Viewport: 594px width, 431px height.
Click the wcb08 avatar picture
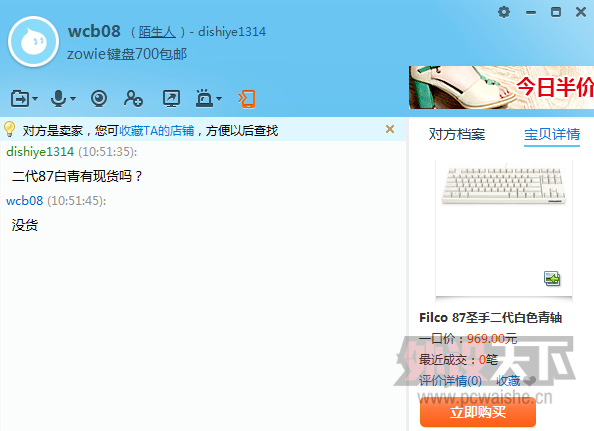34,41
